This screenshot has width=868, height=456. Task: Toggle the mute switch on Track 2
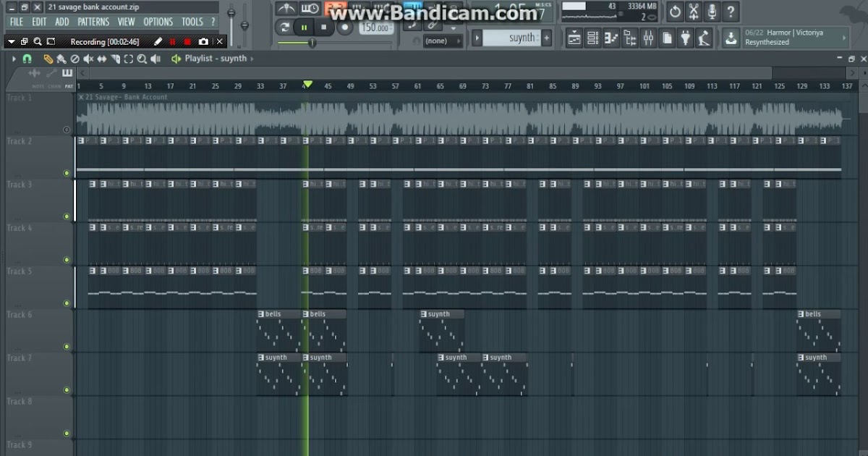(x=67, y=173)
